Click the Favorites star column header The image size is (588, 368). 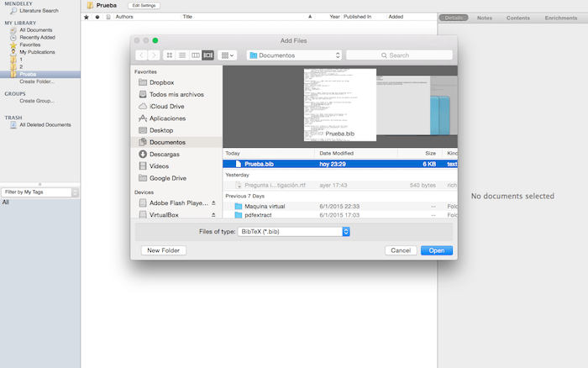tap(87, 17)
